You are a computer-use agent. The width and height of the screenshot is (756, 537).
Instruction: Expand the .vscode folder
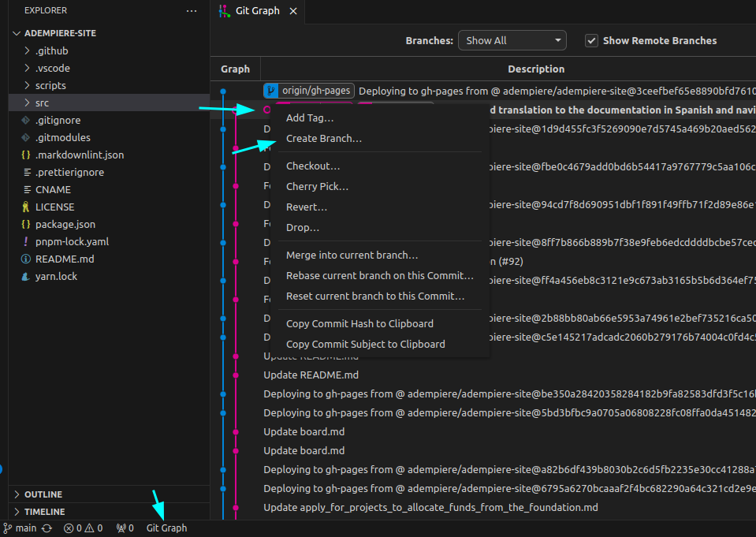[27, 68]
